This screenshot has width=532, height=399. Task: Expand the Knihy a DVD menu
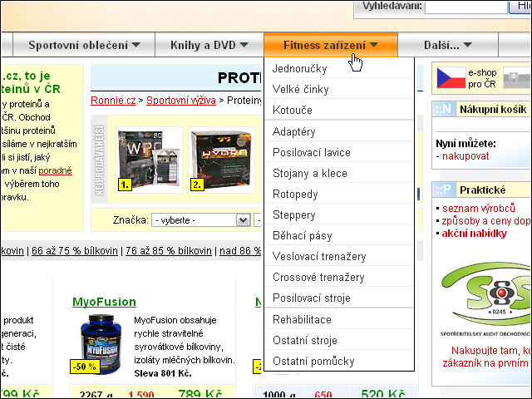click(209, 45)
